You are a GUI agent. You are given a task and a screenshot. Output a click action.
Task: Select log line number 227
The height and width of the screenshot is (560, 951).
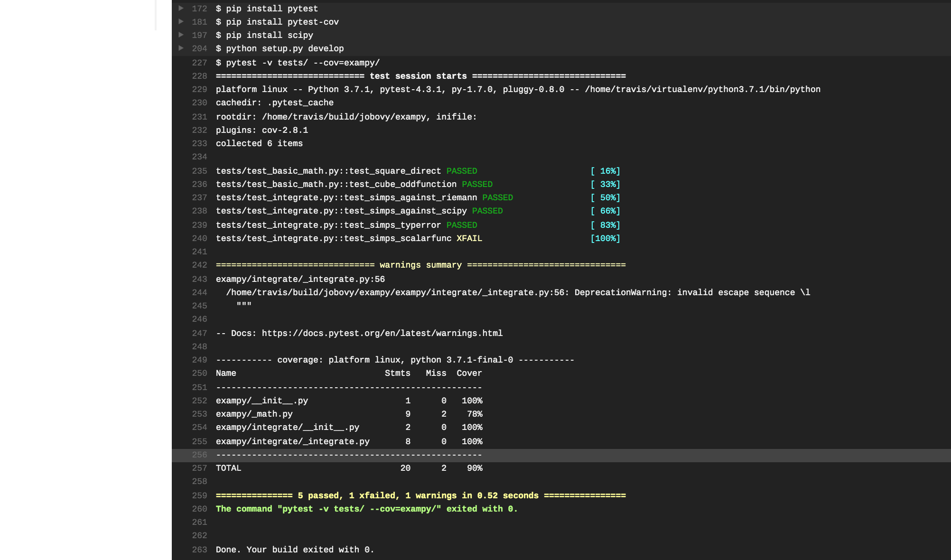(x=199, y=63)
